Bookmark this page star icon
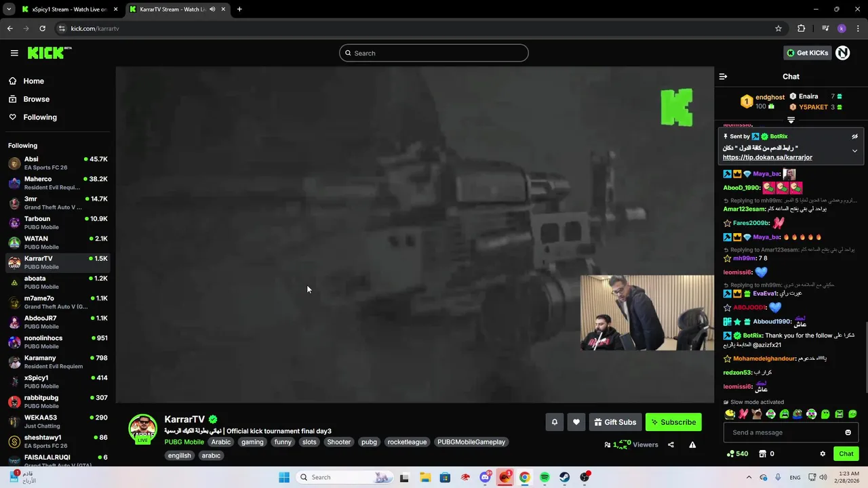The width and height of the screenshot is (868, 488). coord(778,28)
